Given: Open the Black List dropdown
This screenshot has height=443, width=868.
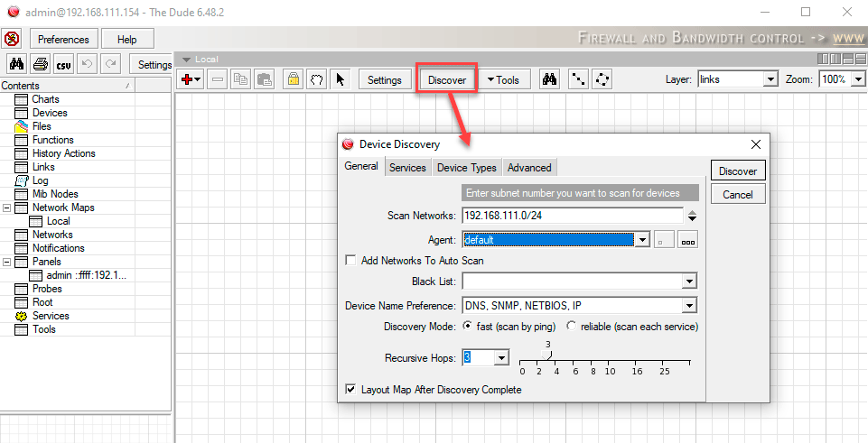Looking at the screenshot, I should click(689, 282).
